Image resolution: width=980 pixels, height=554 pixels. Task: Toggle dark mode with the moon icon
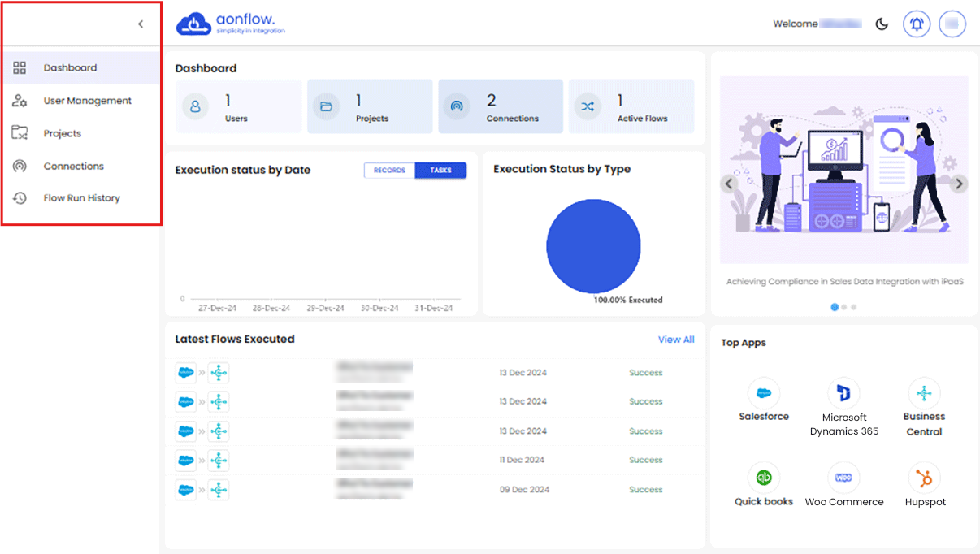coord(882,24)
